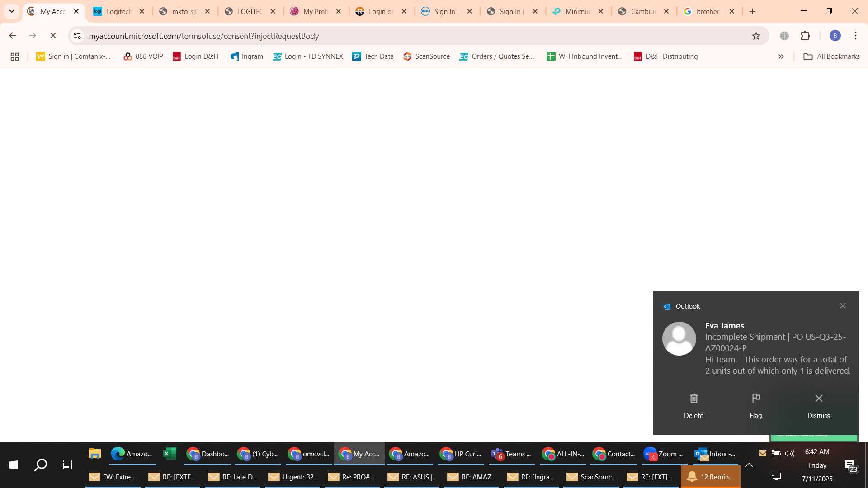Viewport: 868px width, 488px height.
Task: Switch to oms.vcl... window in taskbar
Action: coord(309,454)
